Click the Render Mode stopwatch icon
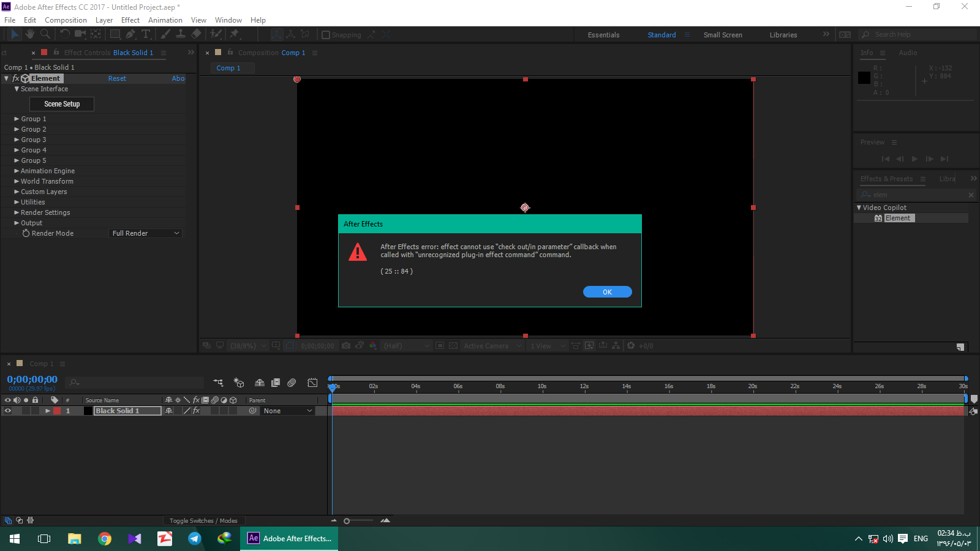 [x=26, y=233]
